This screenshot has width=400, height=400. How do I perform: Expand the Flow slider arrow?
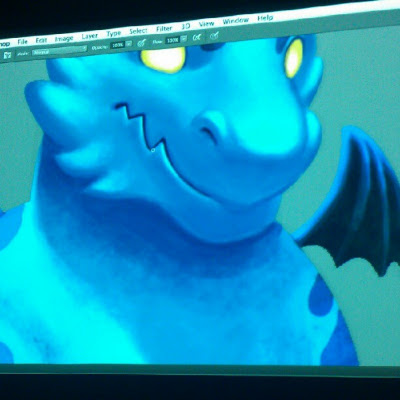coord(184,39)
